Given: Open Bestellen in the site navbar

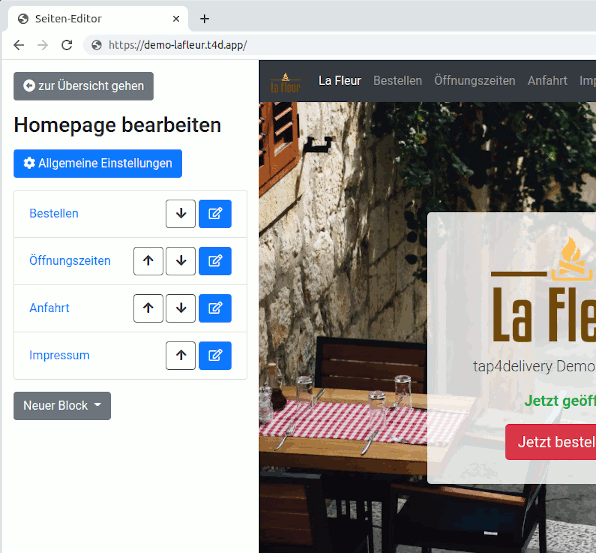Looking at the screenshot, I should click(x=398, y=81).
